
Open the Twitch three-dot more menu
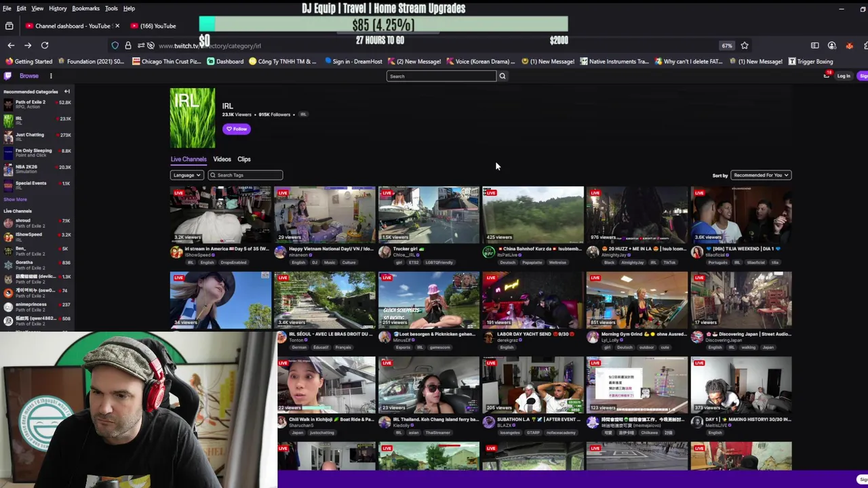point(51,76)
